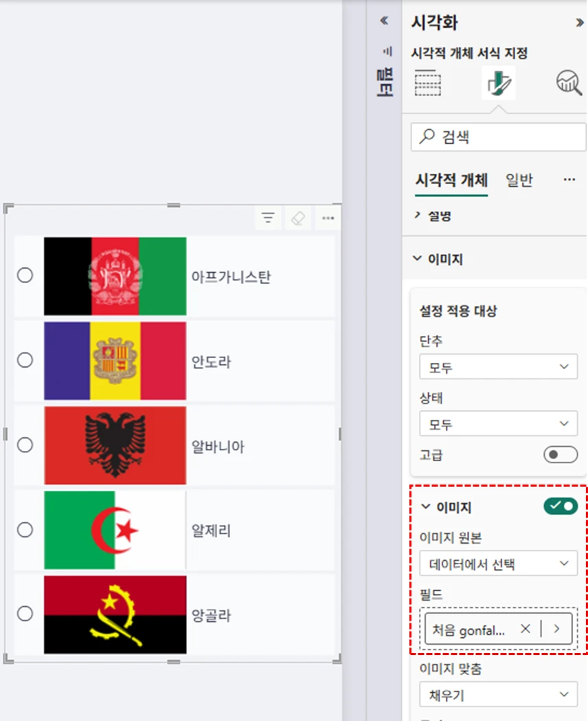This screenshot has width=588, height=721.
Task: Click the 앙골라 flag image
Action: 115,614
